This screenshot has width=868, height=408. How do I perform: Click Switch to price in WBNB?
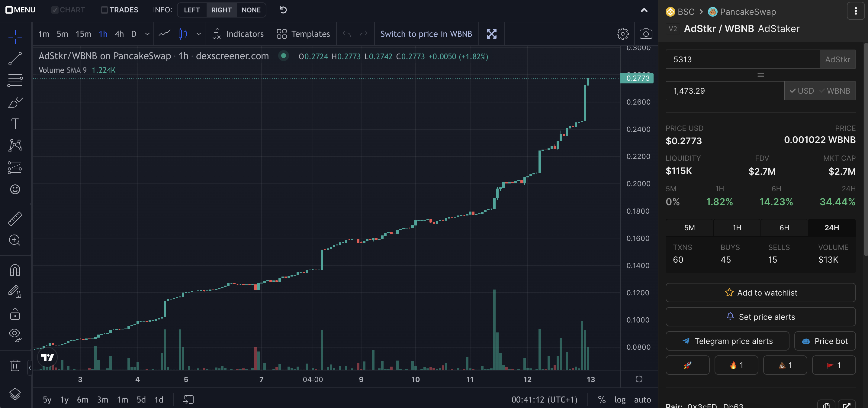426,34
